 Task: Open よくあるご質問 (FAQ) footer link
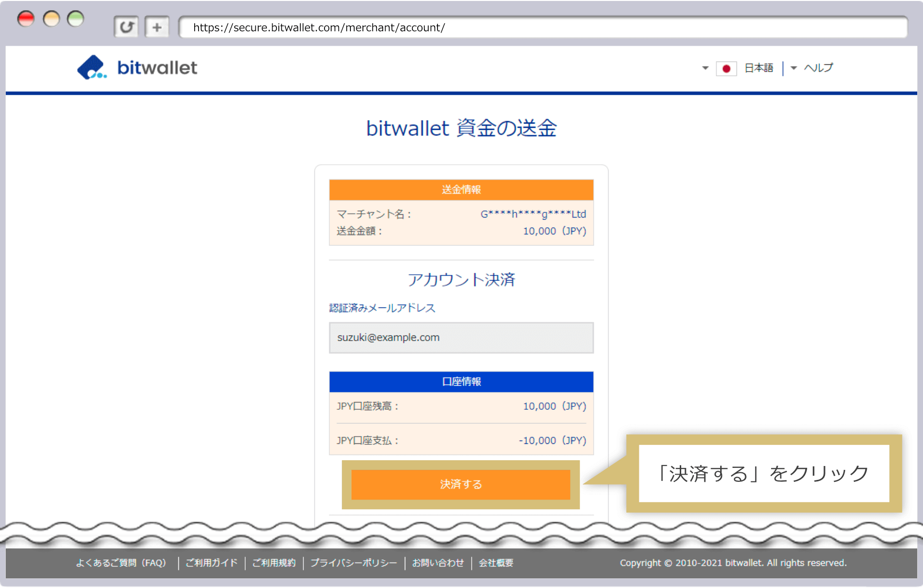[x=121, y=563]
